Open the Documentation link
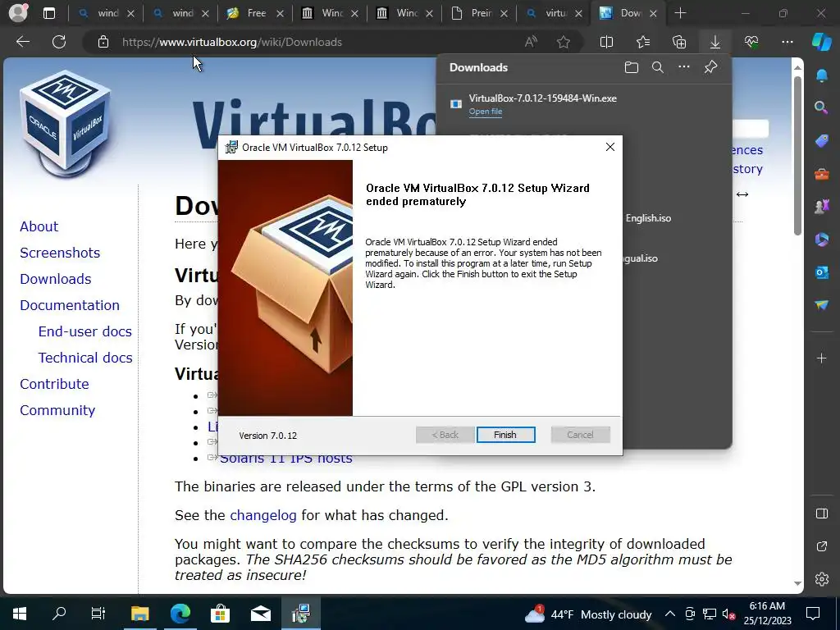This screenshot has height=630, width=840. click(x=70, y=305)
